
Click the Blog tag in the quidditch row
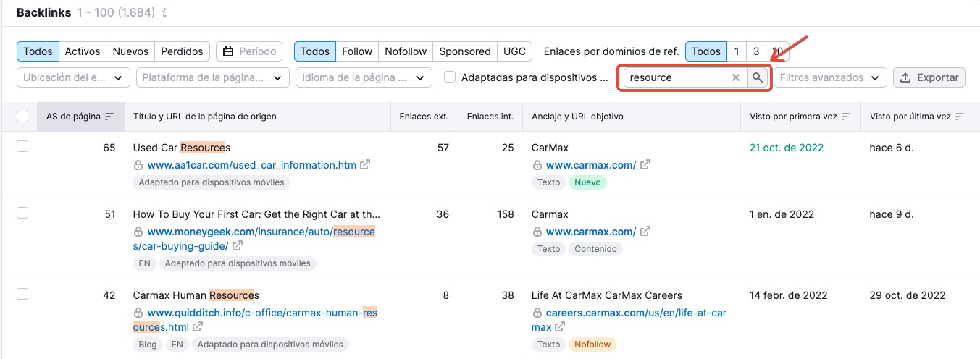pos(148,345)
